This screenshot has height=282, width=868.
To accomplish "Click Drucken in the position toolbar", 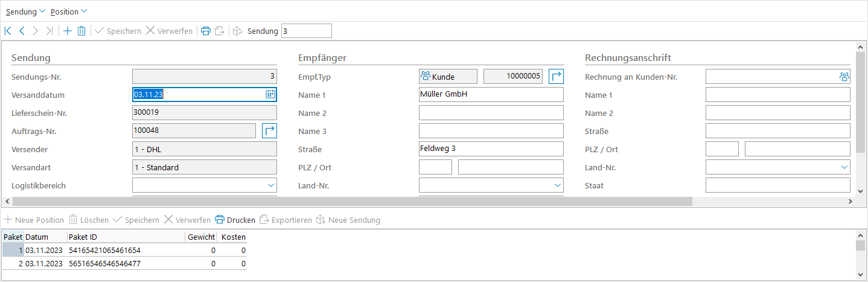I will click(235, 220).
